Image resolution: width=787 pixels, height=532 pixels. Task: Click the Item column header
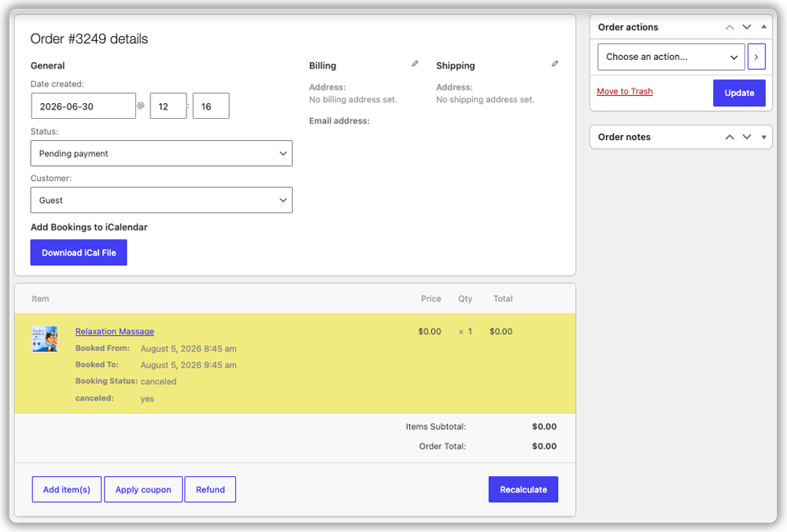[40, 298]
